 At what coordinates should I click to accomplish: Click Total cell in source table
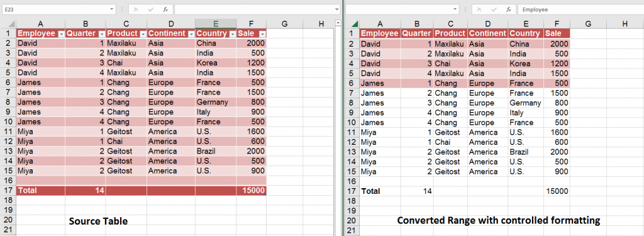pyautogui.click(x=41, y=190)
